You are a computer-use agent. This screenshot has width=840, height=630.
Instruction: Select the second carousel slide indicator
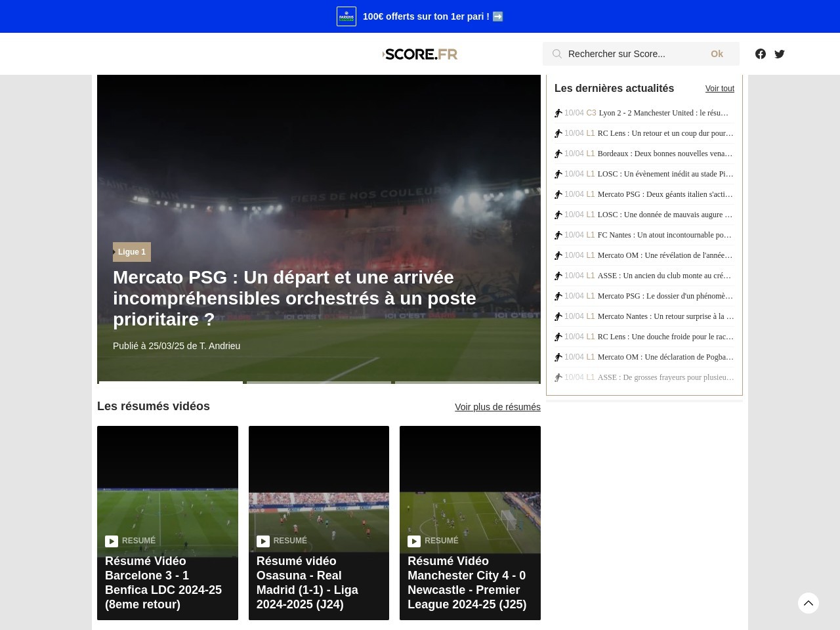[319, 383]
